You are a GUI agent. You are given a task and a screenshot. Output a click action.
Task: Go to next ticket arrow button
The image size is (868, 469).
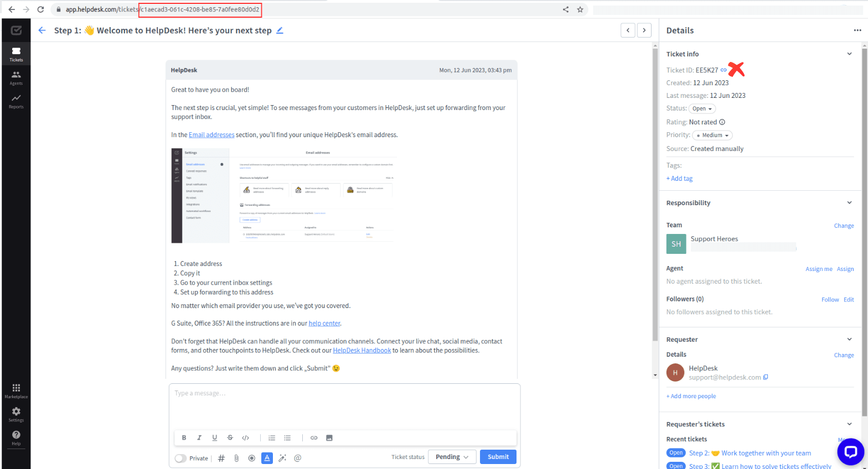644,30
